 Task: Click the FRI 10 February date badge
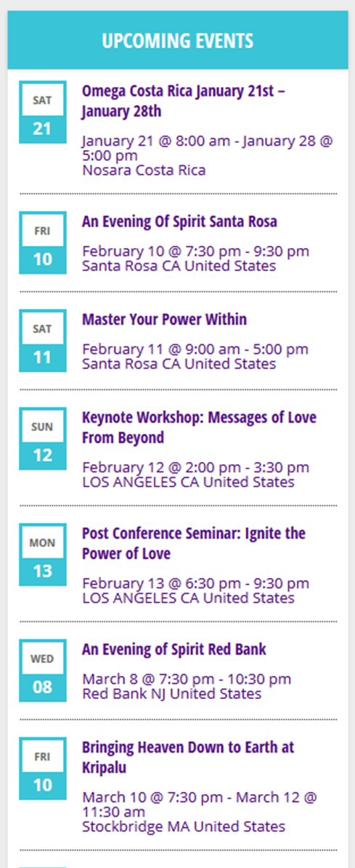pos(43,242)
